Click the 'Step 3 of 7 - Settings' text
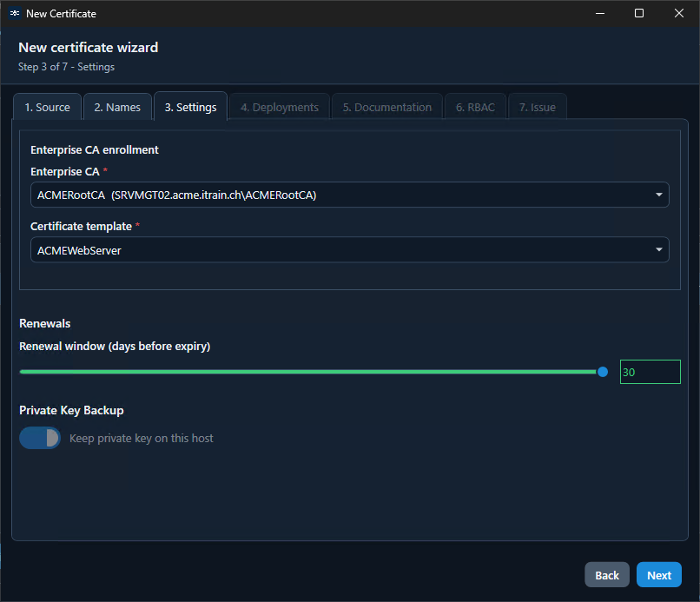This screenshot has height=602, width=700. 67,67
